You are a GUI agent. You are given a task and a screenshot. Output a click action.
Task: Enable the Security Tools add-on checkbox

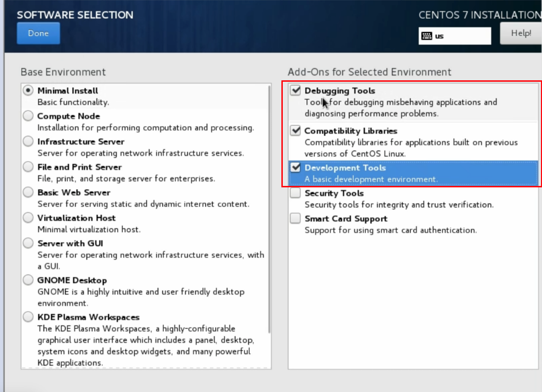click(295, 193)
